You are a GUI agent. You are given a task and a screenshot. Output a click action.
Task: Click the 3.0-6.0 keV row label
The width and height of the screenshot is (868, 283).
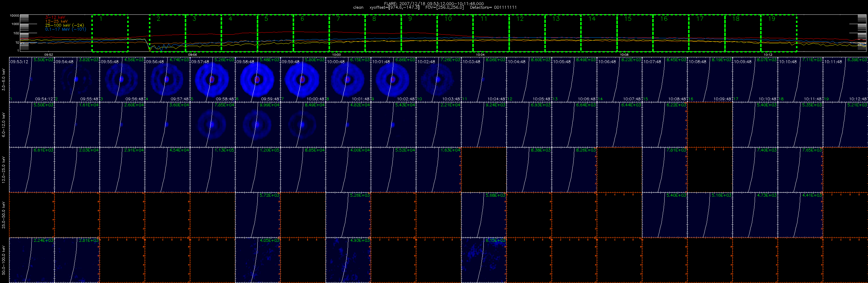pyautogui.click(x=4, y=80)
